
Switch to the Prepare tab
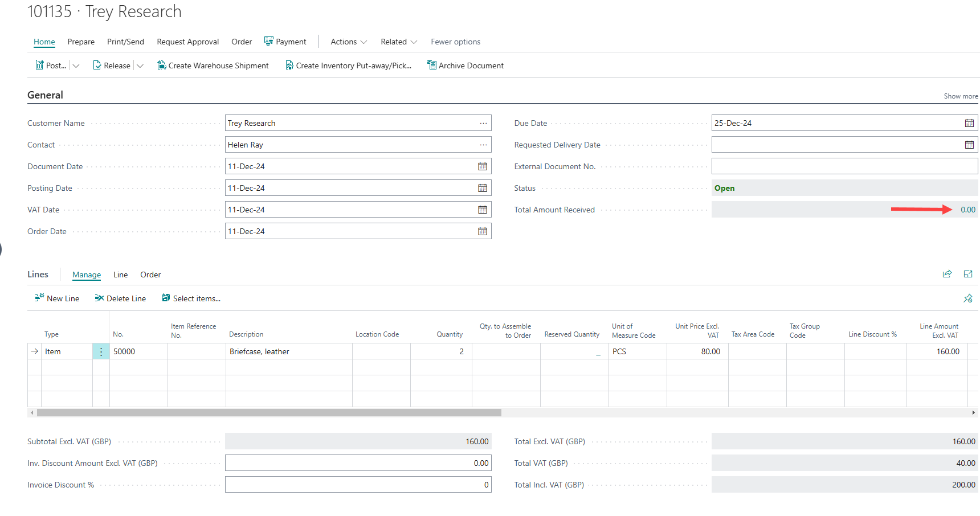81,42
